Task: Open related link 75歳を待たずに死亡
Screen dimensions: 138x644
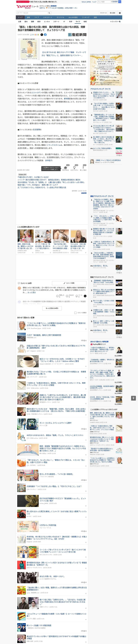Action: [x=33, y=177]
